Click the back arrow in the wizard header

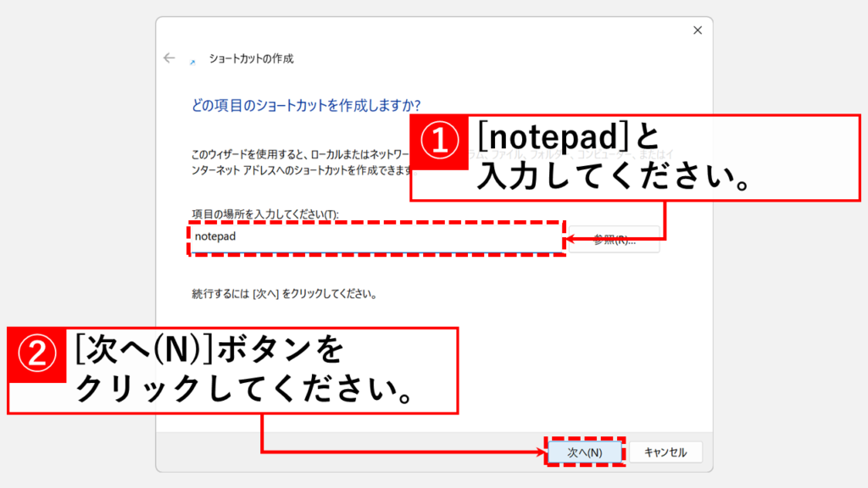(170, 58)
